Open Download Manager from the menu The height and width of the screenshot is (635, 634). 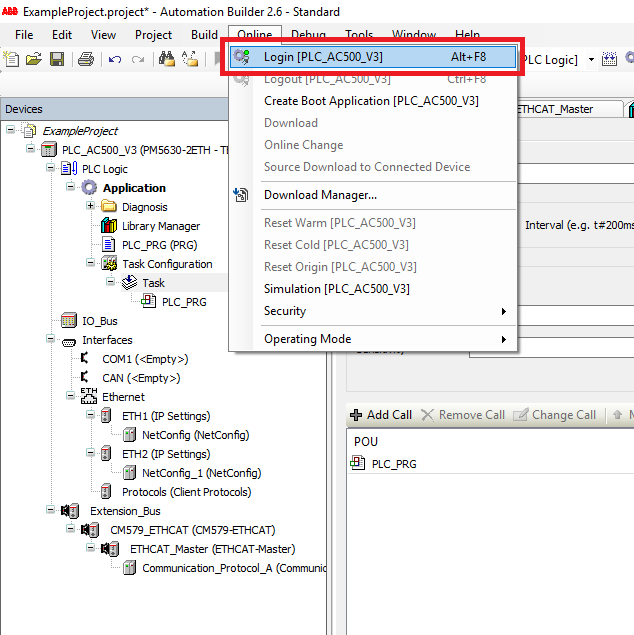click(320, 195)
